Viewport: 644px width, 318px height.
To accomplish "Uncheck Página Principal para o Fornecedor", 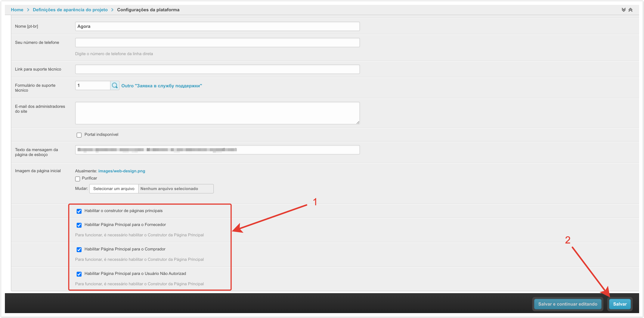I will (79, 225).
